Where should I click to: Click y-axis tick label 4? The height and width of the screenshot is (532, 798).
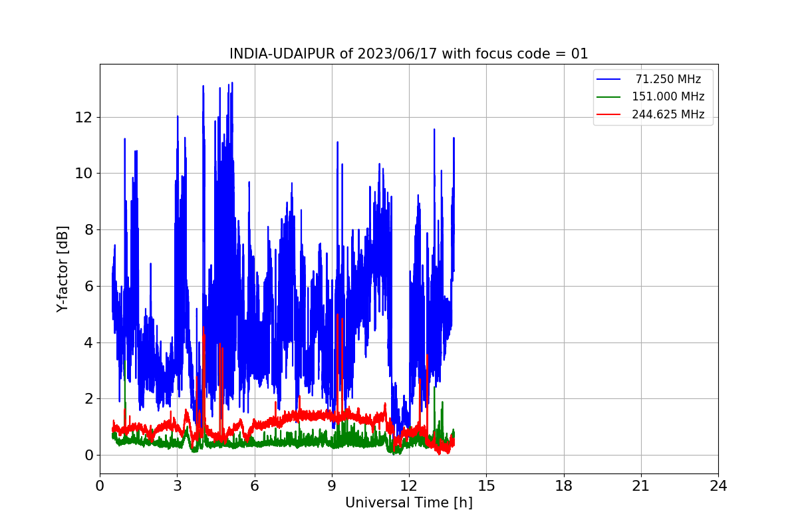[x=88, y=342]
